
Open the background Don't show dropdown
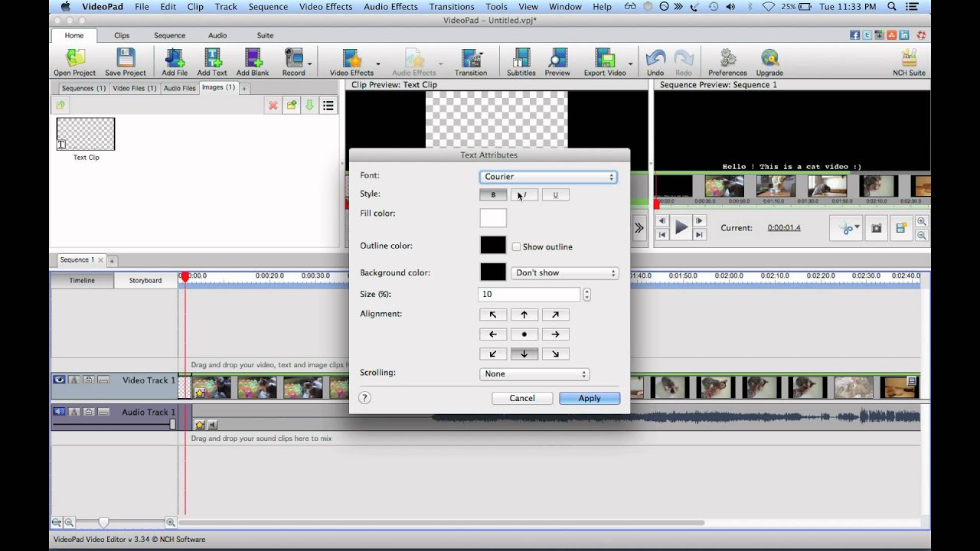[564, 272]
